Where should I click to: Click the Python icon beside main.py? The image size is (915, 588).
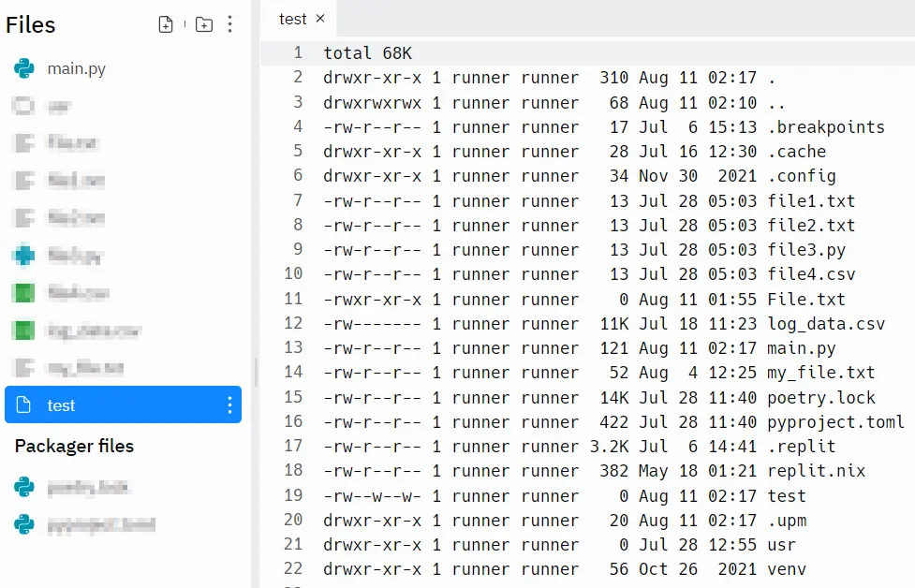click(x=24, y=68)
